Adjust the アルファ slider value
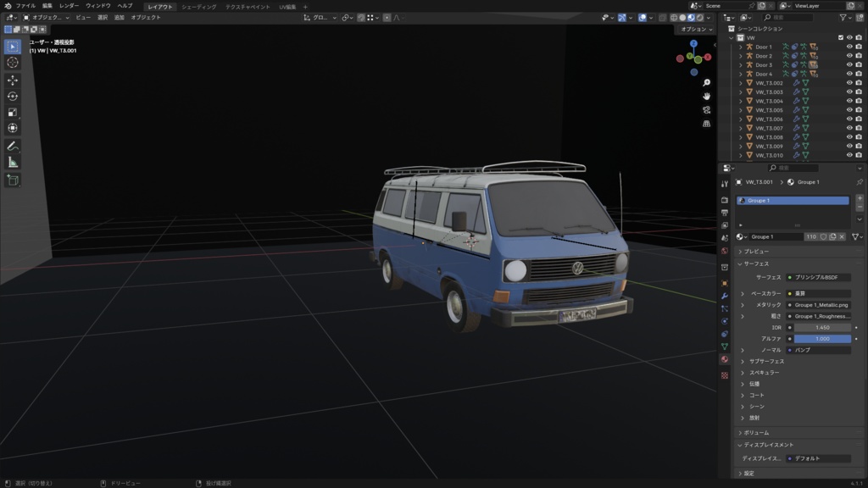 click(822, 339)
